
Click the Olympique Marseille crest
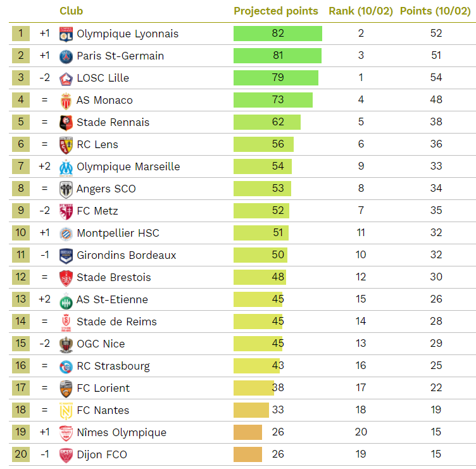(x=66, y=166)
